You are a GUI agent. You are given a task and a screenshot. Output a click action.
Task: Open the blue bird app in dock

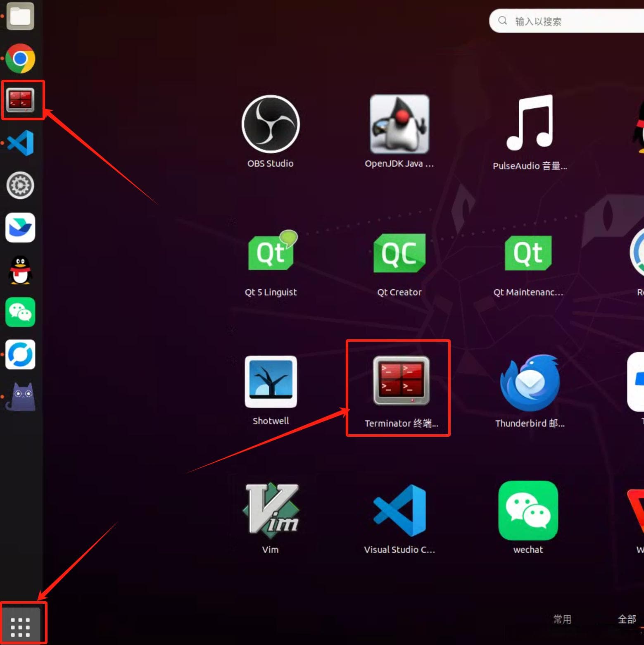pyautogui.click(x=20, y=228)
